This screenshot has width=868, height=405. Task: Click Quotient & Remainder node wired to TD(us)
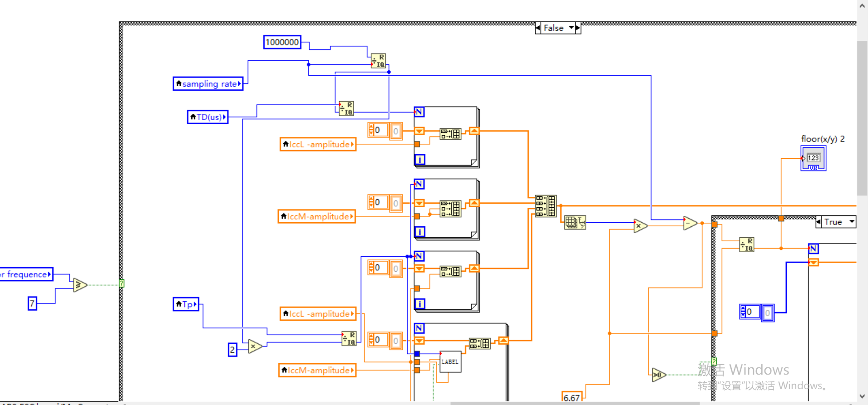(x=346, y=108)
